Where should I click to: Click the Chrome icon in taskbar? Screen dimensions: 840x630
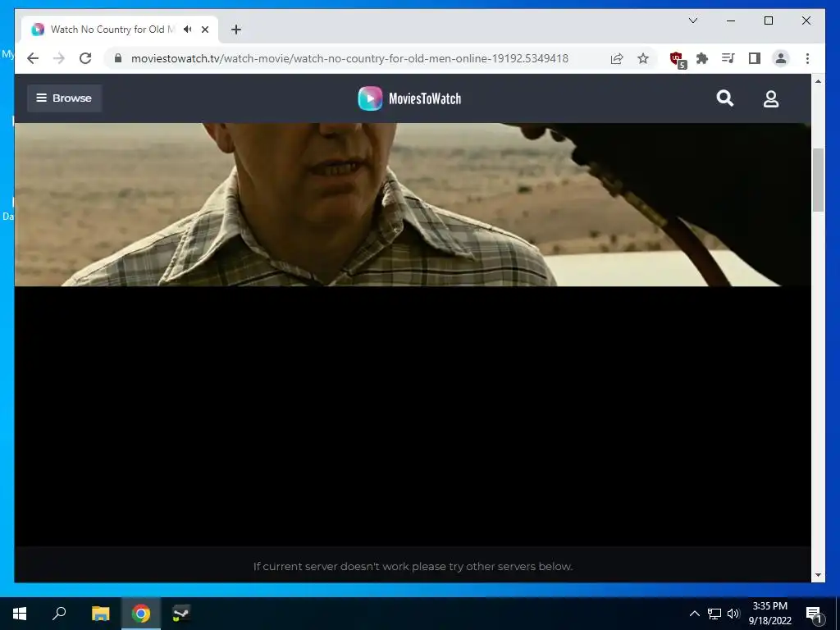point(141,614)
